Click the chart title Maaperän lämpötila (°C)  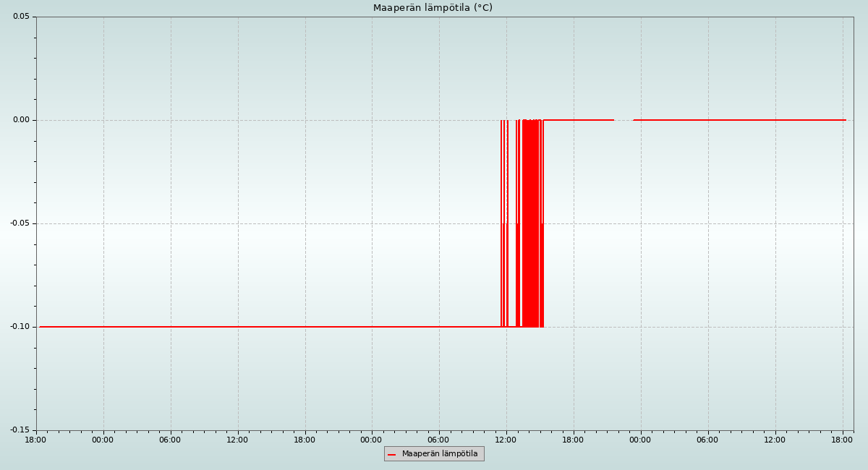tap(433, 8)
